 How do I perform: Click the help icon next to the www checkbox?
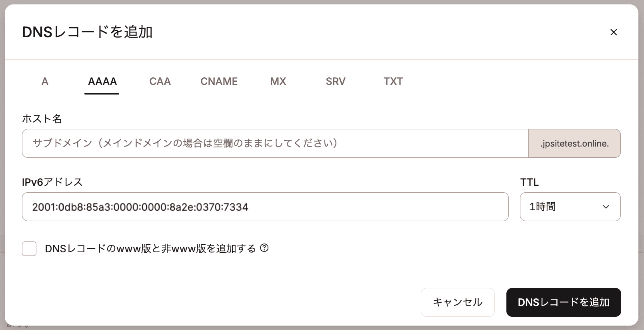pos(264,248)
